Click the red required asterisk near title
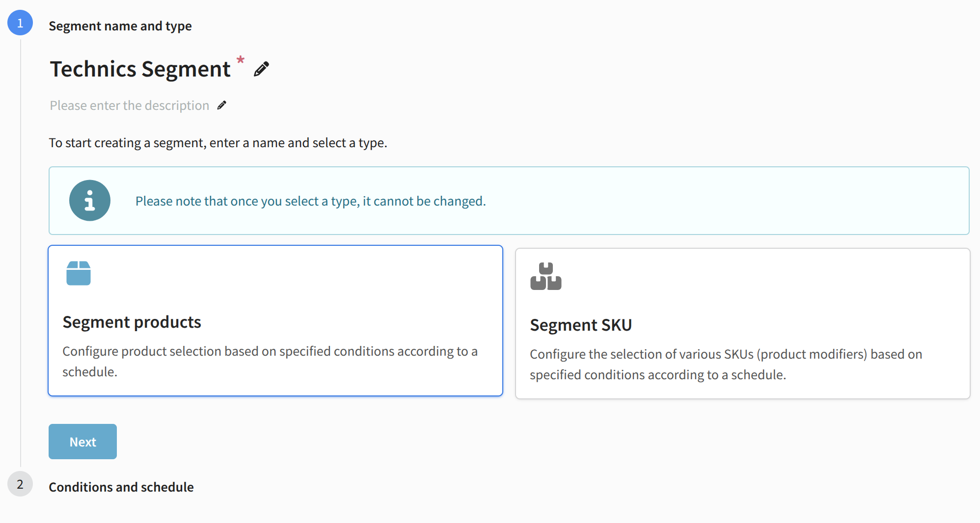The width and height of the screenshot is (980, 523). [x=241, y=60]
